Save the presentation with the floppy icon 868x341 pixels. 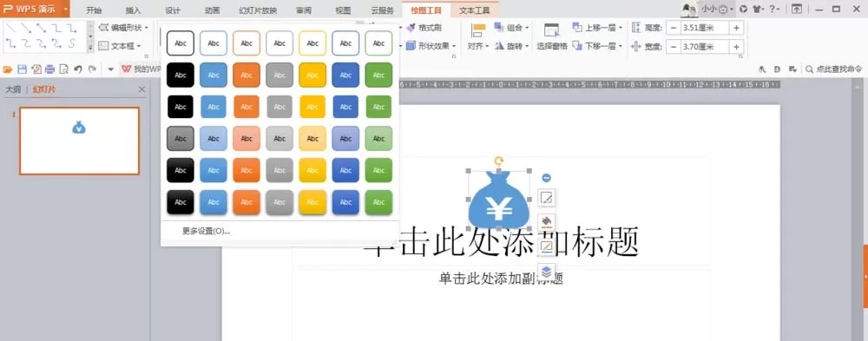click(23, 69)
